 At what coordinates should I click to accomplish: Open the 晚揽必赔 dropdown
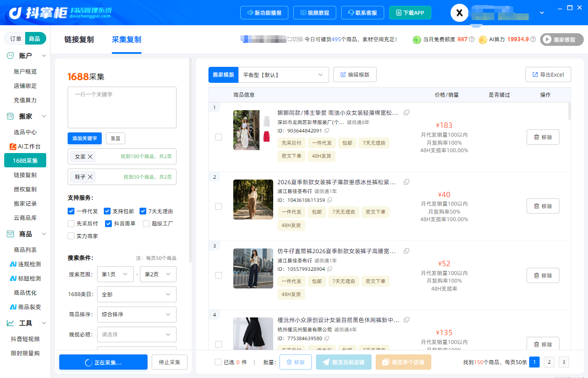pos(137,335)
